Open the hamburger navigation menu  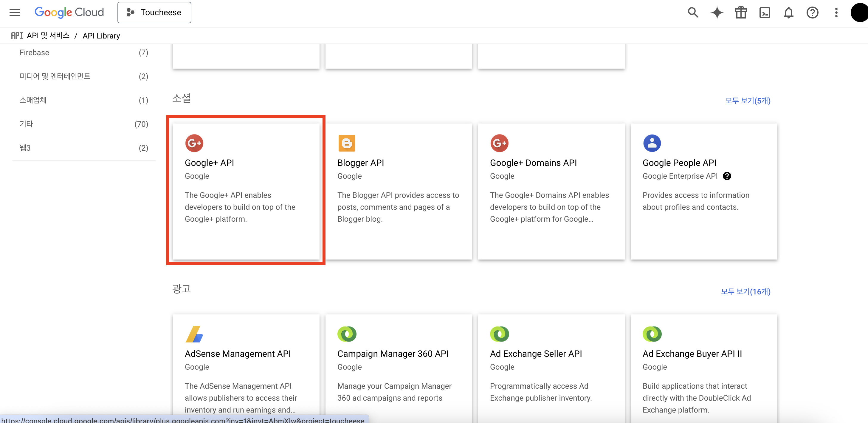(15, 13)
